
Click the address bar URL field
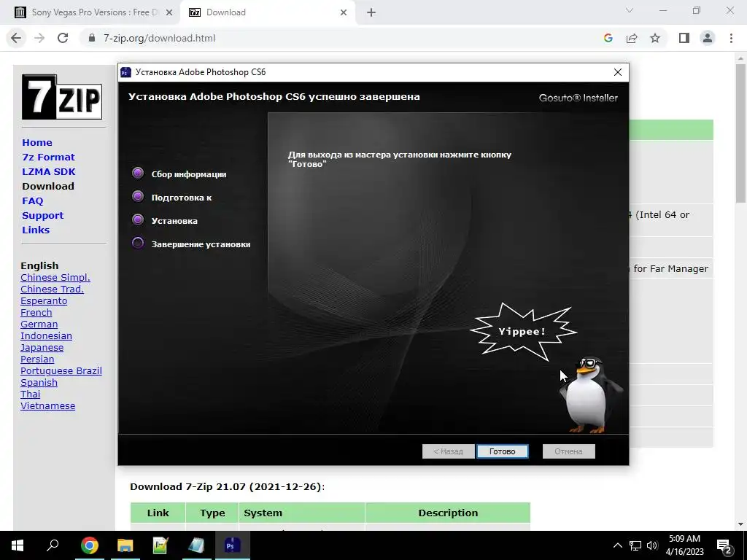(159, 38)
